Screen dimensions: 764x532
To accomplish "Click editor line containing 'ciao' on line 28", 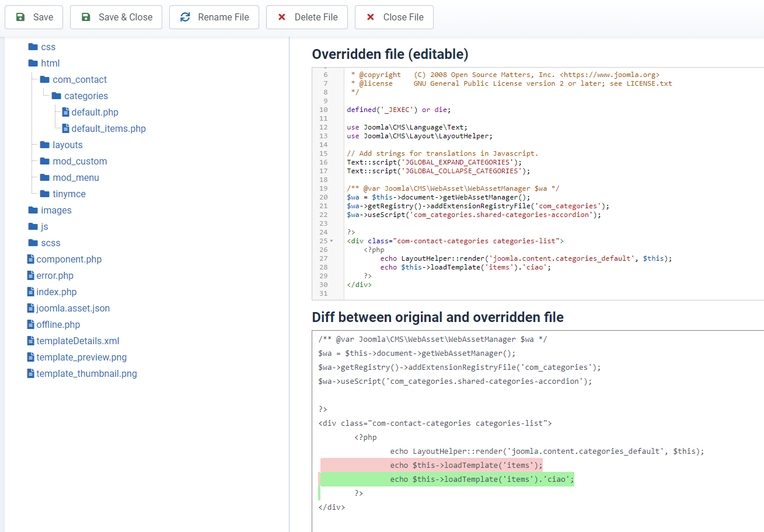I will coord(465,267).
